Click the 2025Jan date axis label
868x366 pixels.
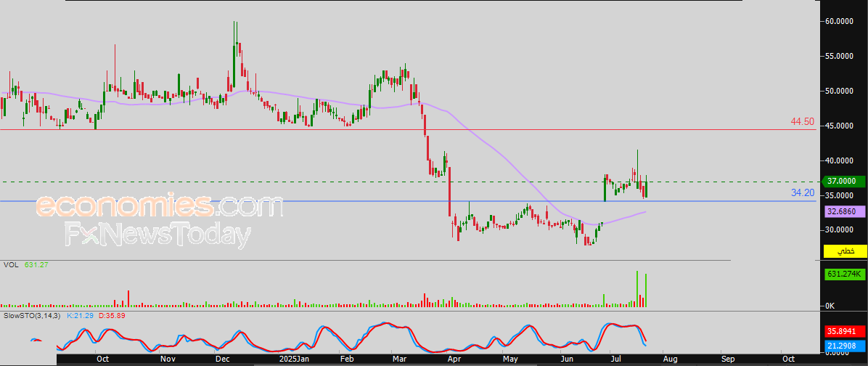point(293,359)
